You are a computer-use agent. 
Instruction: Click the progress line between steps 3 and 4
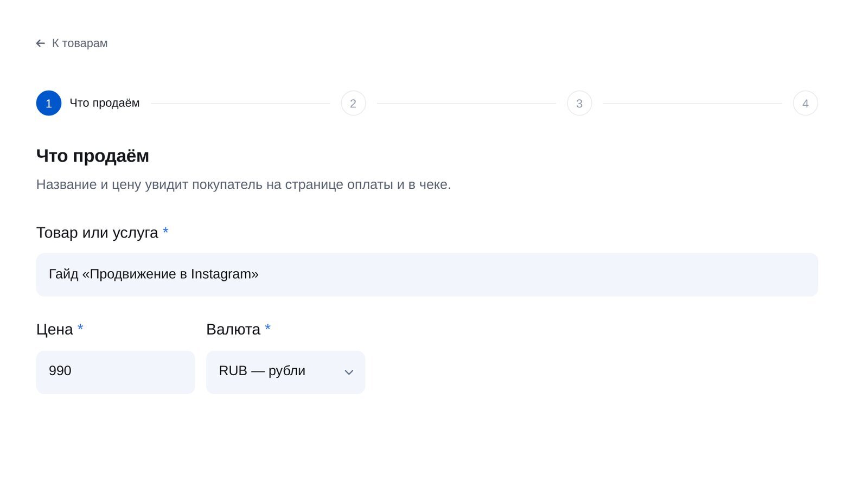693,103
